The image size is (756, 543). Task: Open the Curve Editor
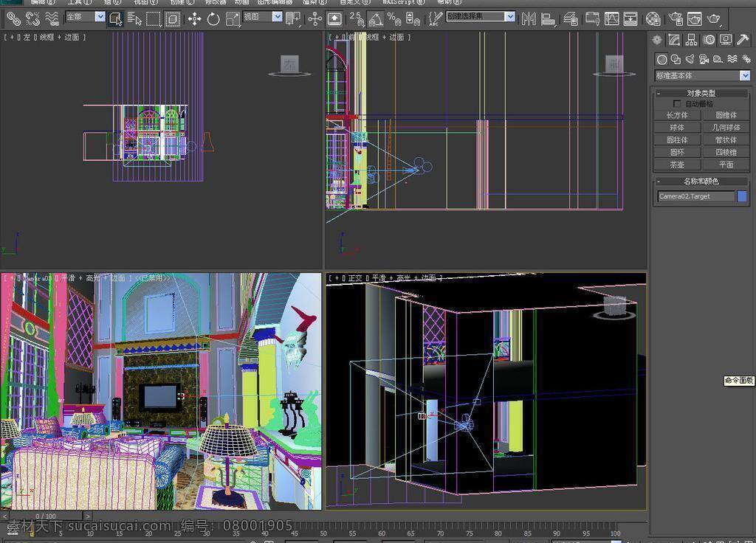coord(611,18)
